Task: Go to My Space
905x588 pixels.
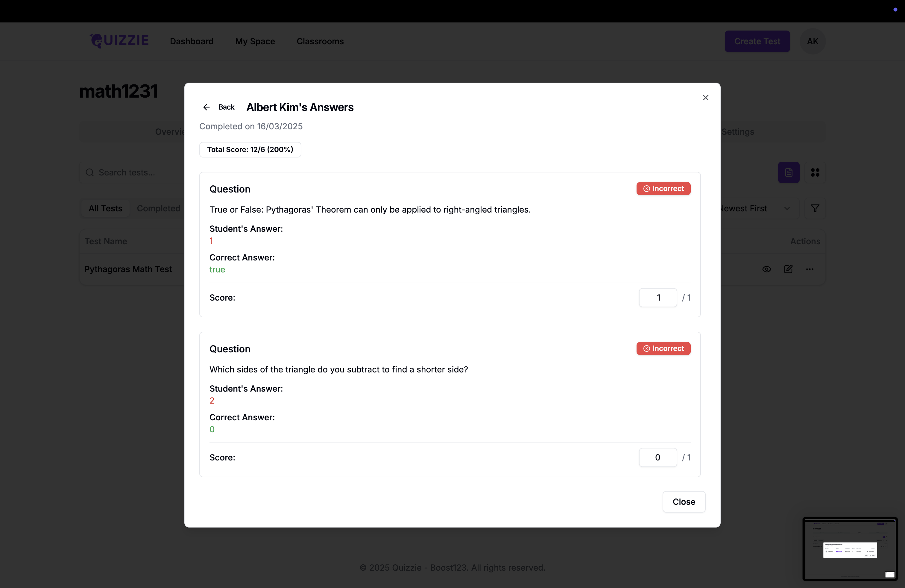Action: point(255,41)
